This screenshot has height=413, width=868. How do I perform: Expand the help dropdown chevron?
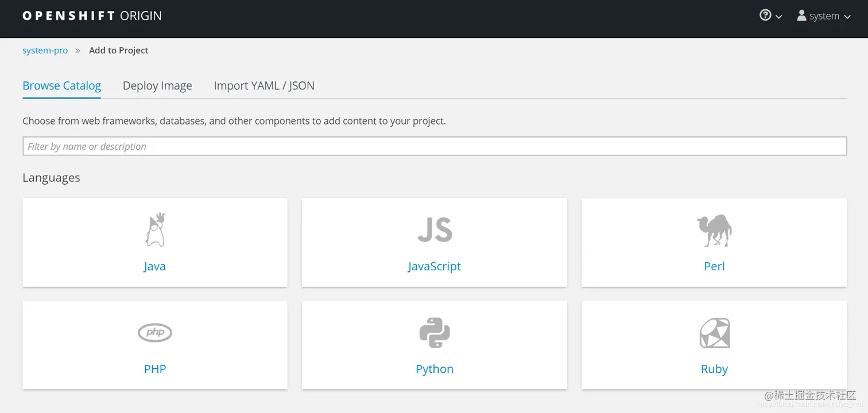(778, 17)
